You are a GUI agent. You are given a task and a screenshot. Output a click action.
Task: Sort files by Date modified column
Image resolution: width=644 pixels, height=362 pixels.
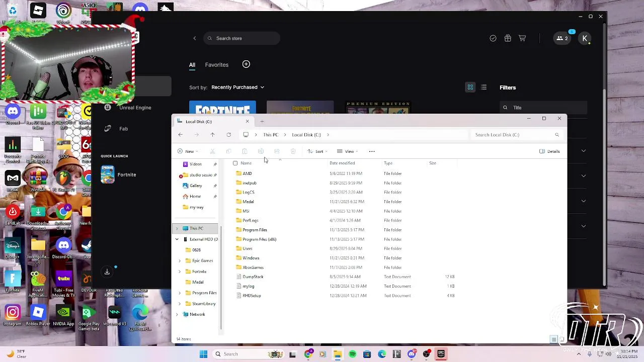(x=342, y=163)
